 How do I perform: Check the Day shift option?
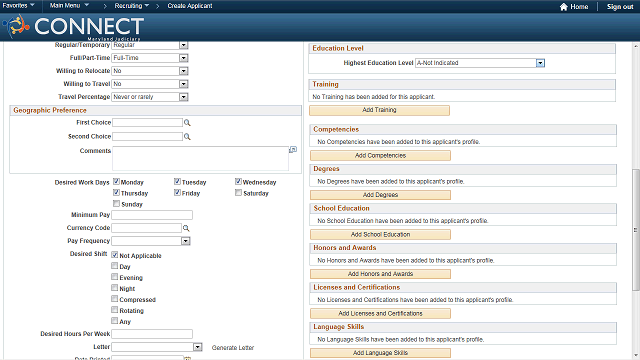click(115, 266)
